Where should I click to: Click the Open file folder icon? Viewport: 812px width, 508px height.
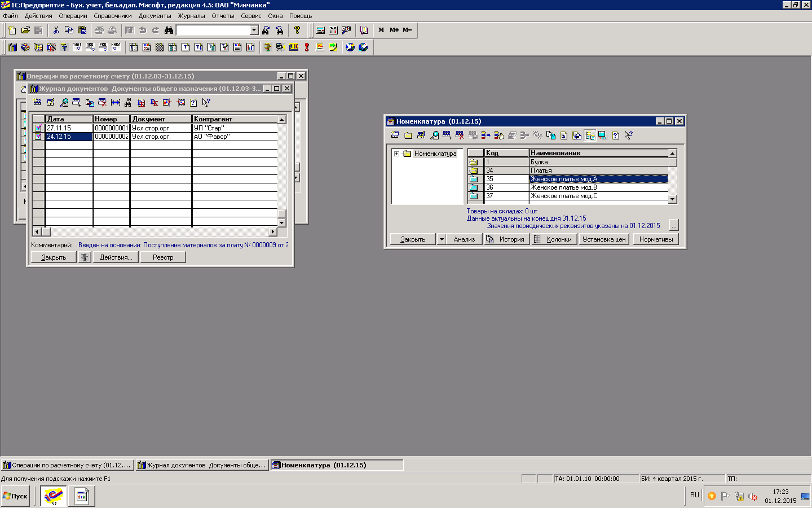[25, 30]
